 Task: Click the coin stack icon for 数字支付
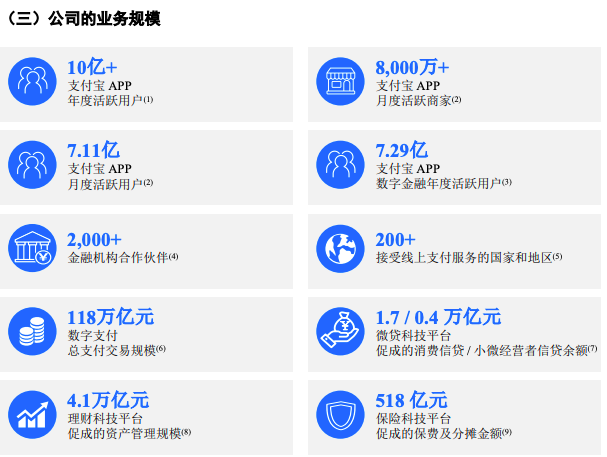[33, 332]
